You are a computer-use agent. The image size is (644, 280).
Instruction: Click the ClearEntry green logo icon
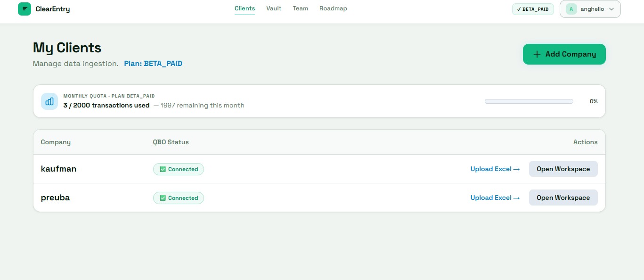(24, 9)
